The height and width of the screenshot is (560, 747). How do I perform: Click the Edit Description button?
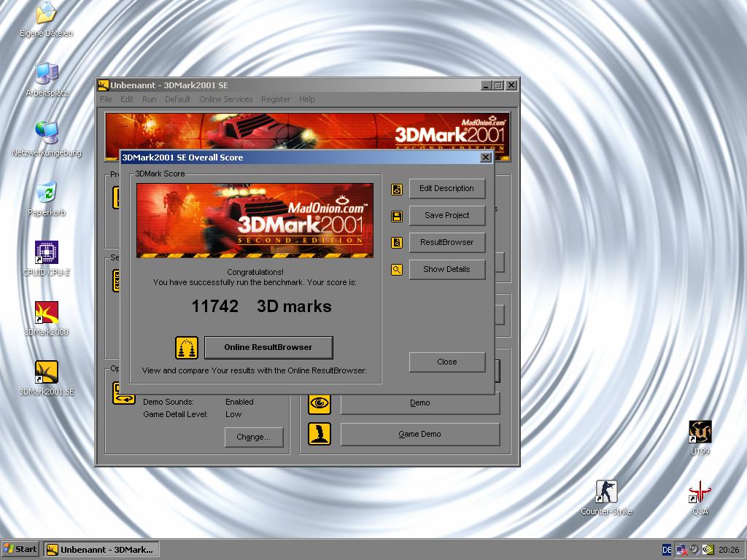pyautogui.click(x=447, y=189)
